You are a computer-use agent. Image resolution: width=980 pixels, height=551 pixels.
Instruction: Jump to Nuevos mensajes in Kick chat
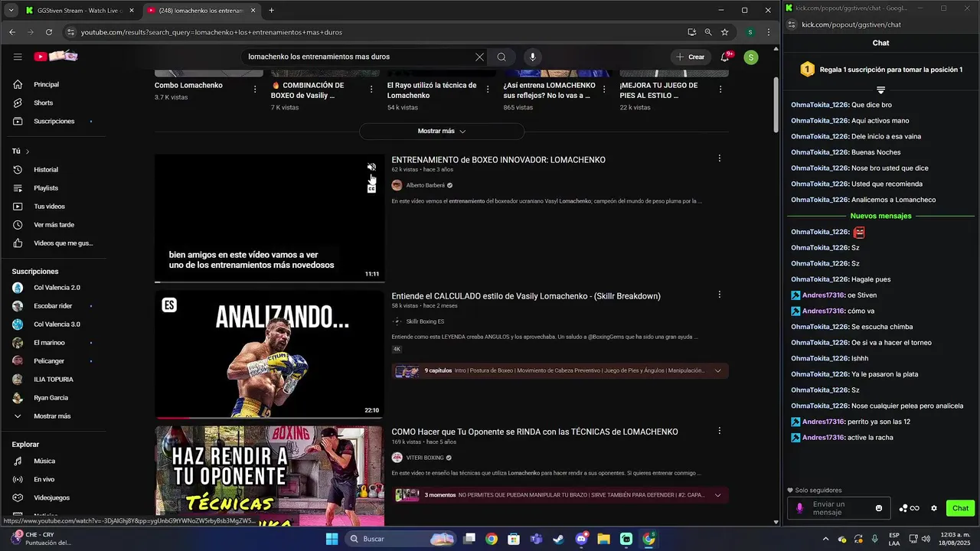pos(880,216)
